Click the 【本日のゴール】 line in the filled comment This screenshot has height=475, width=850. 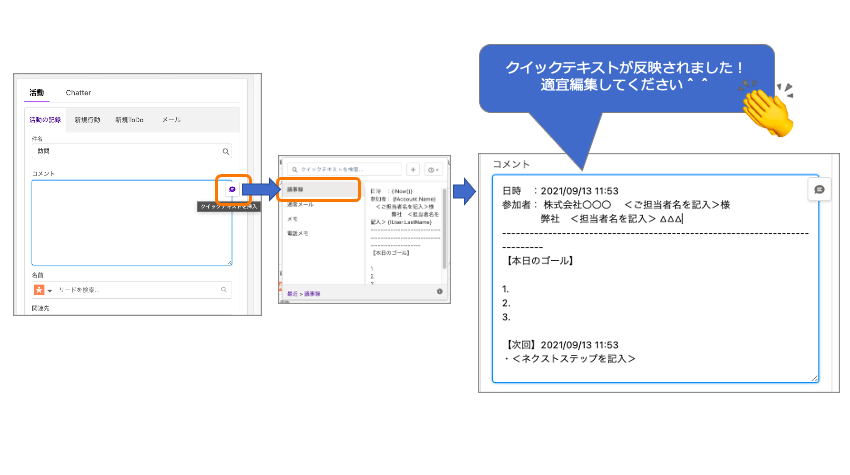click(540, 261)
